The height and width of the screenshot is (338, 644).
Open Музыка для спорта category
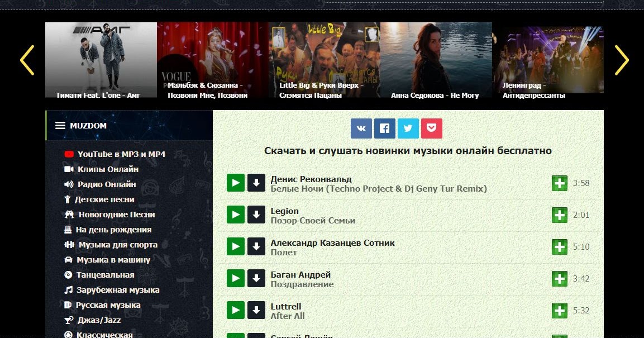tap(111, 245)
